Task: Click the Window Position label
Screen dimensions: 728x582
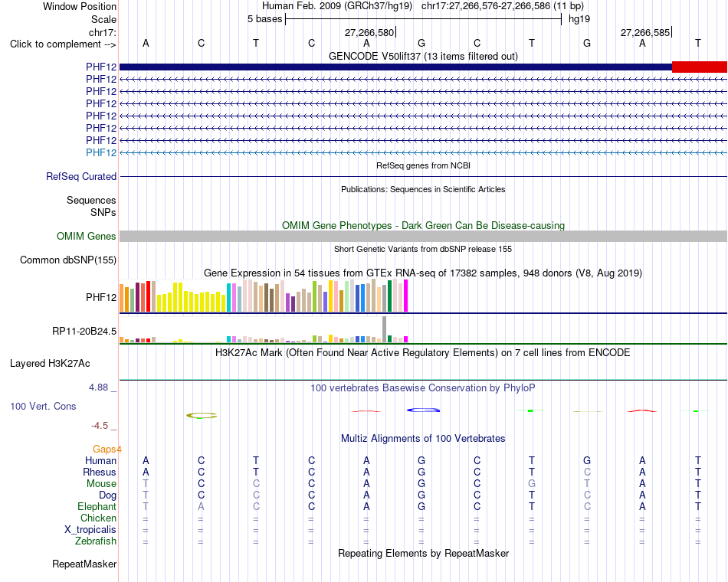Action: (x=80, y=6)
